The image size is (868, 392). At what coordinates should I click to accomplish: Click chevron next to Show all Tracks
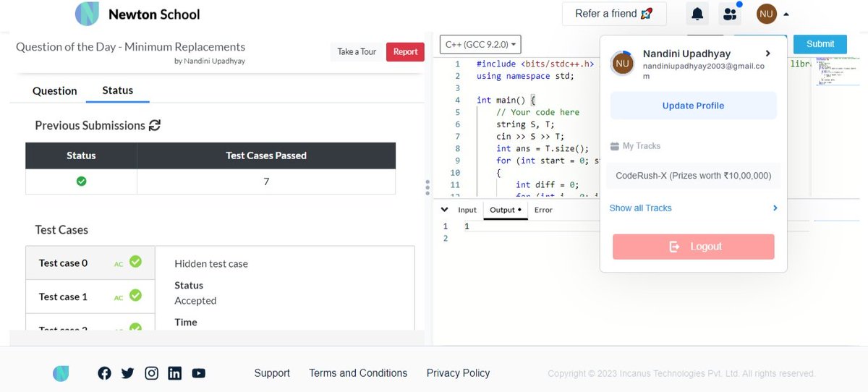775,208
